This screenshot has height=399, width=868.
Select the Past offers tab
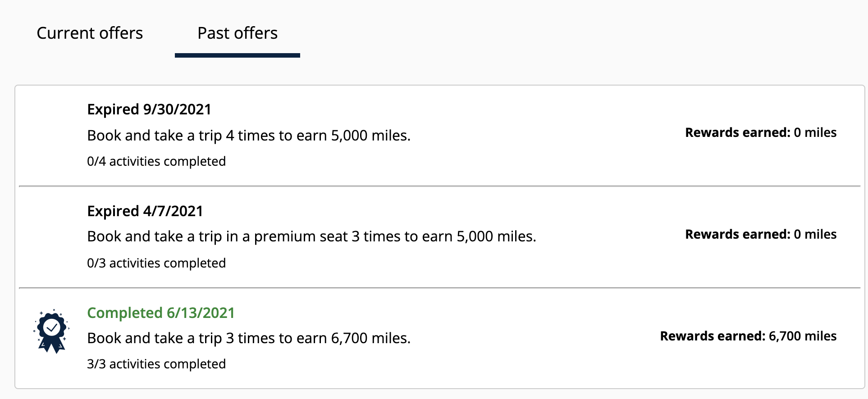(238, 33)
